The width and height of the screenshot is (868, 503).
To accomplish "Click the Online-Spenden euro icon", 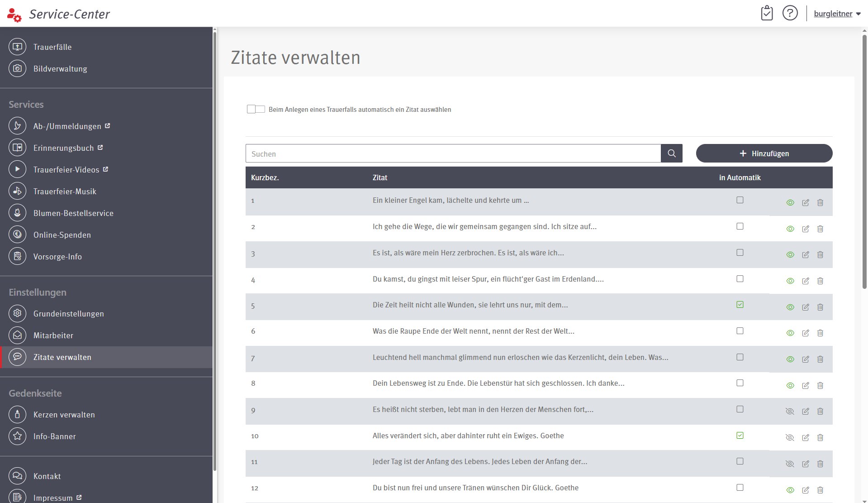I will (17, 235).
